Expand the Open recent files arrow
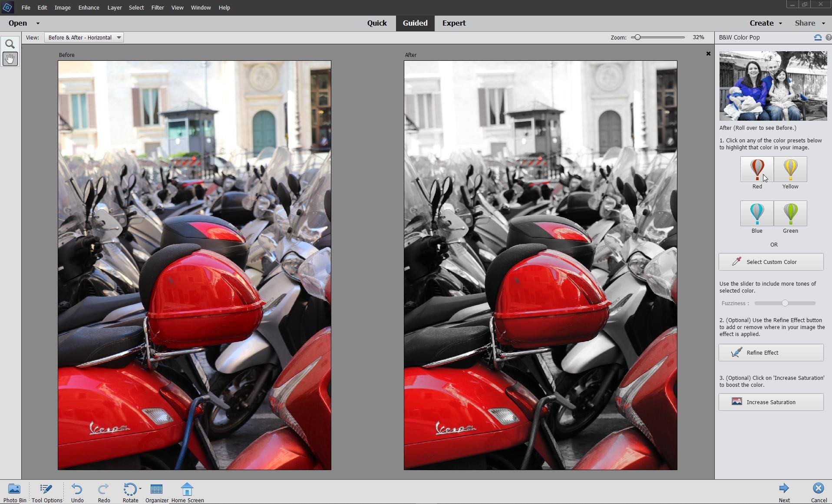The image size is (832, 504). (38, 23)
